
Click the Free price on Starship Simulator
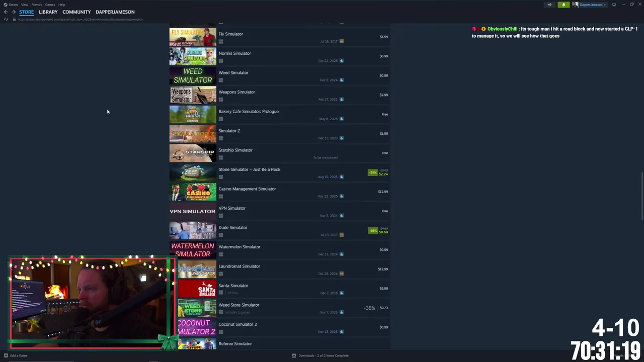tap(385, 153)
